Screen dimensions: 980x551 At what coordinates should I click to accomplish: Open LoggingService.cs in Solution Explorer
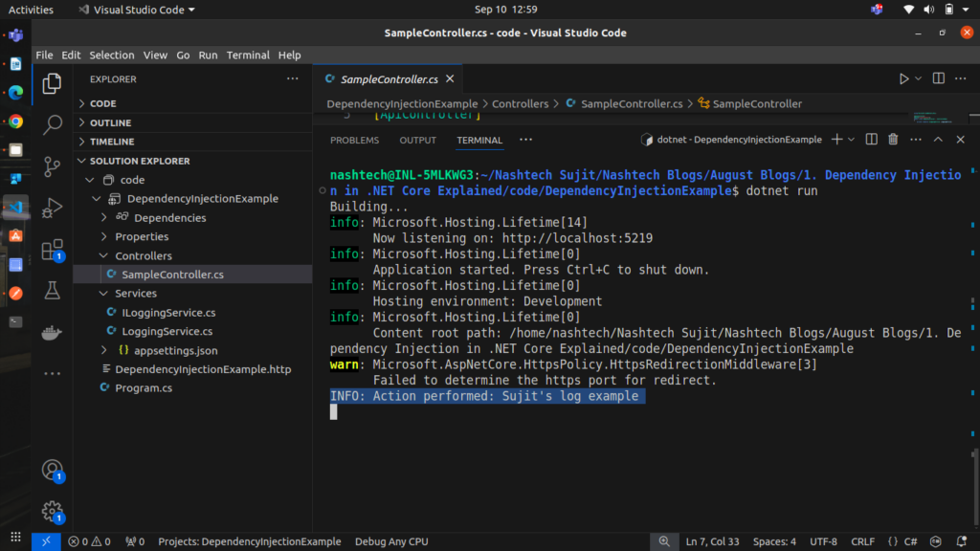[x=167, y=331]
